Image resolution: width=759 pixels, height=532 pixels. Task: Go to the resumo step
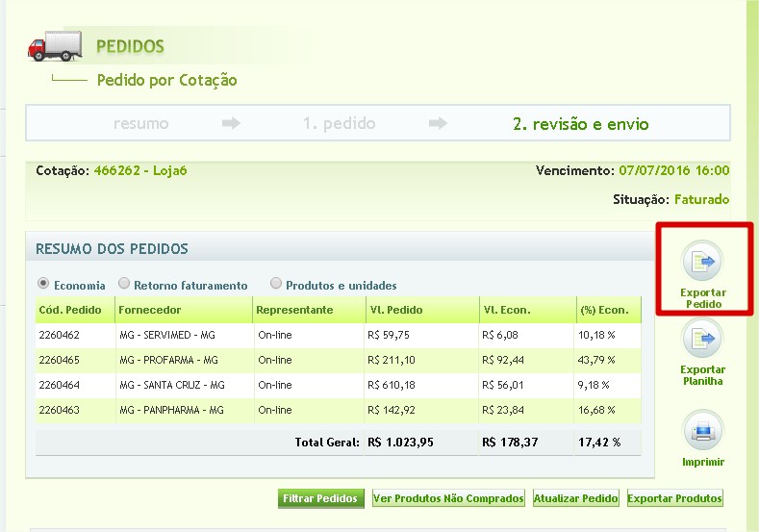pyautogui.click(x=140, y=123)
